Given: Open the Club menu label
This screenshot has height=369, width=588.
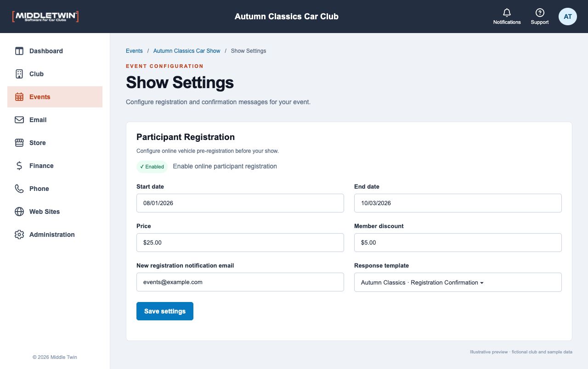Looking at the screenshot, I should (36, 74).
